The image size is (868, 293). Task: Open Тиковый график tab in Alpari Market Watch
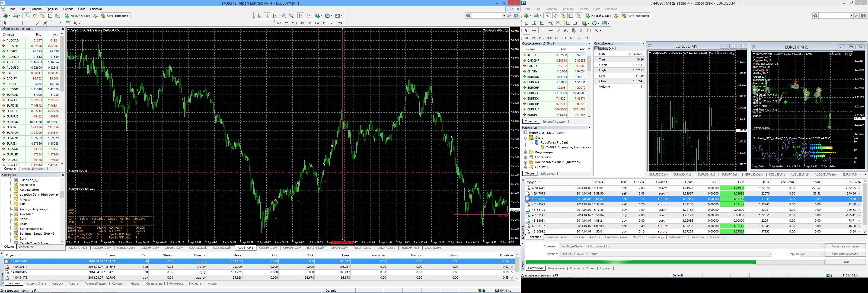point(33,168)
